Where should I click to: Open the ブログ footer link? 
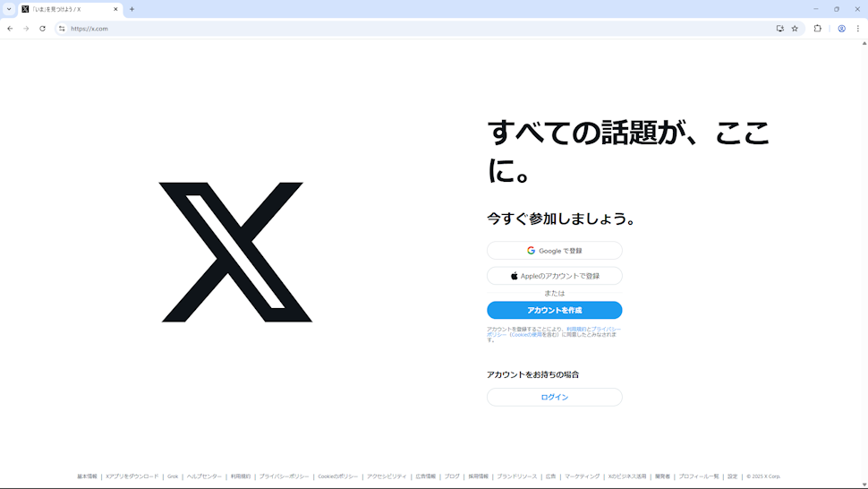click(x=452, y=476)
